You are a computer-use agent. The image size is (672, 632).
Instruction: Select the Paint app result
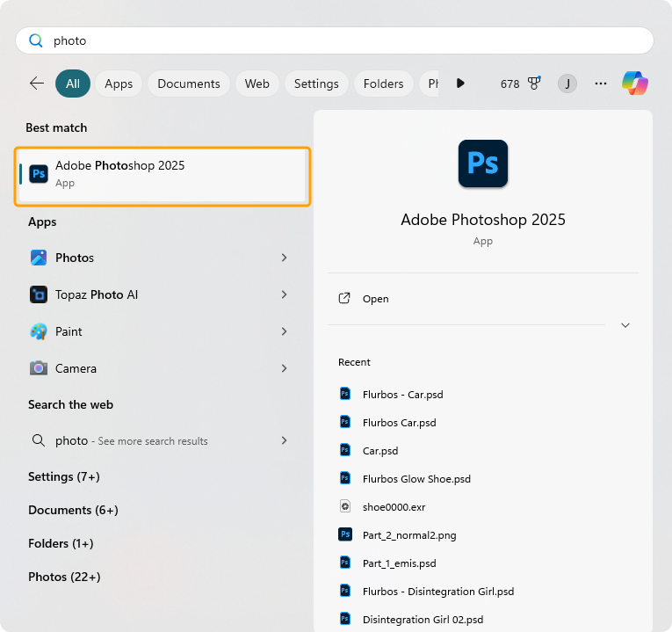(159, 331)
